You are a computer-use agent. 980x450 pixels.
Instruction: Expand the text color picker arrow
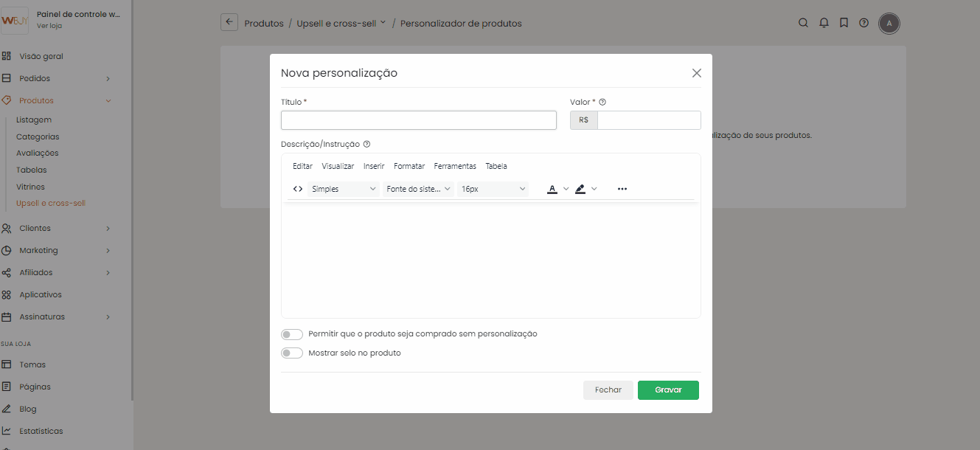pos(566,189)
